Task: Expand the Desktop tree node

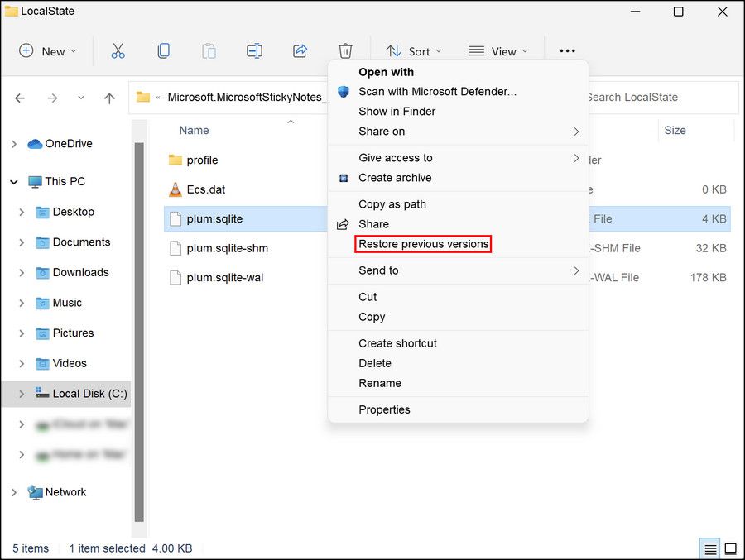Action: [x=22, y=212]
